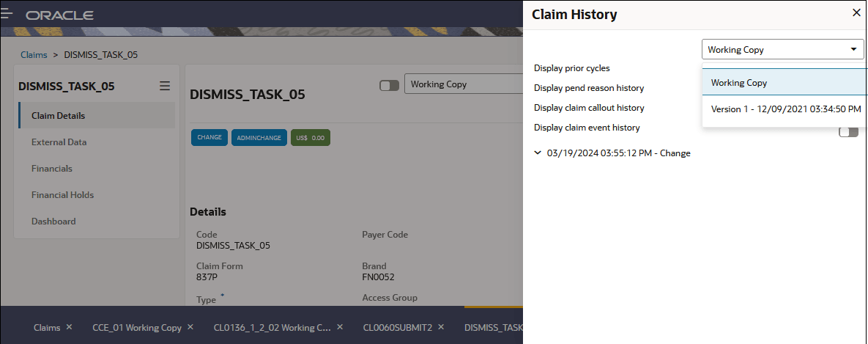Click Display pend reason history label

pos(589,87)
